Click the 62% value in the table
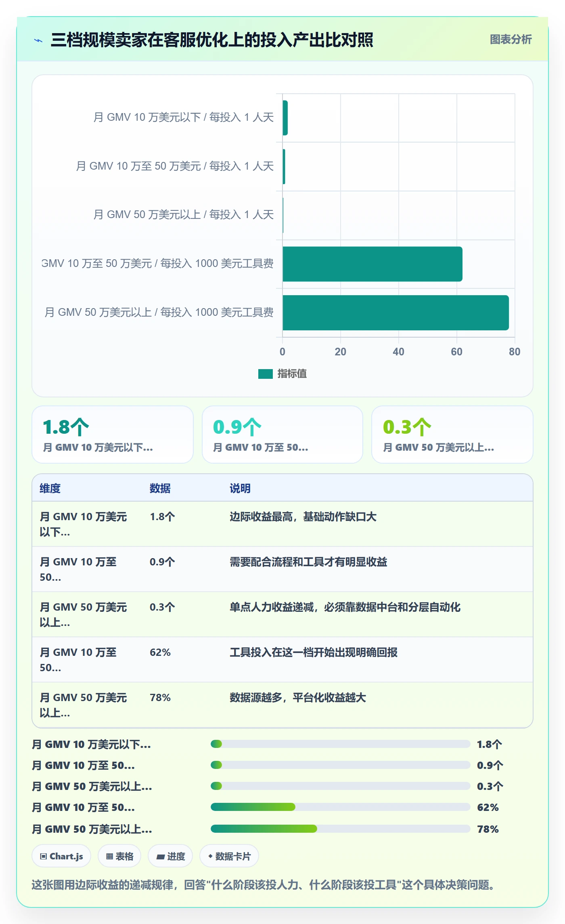The width and height of the screenshot is (565, 924). (160, 653)
